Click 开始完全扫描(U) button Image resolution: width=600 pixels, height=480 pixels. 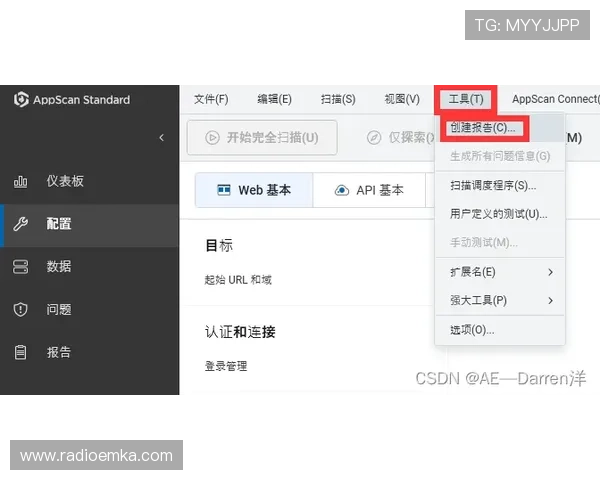click(262, 137)
